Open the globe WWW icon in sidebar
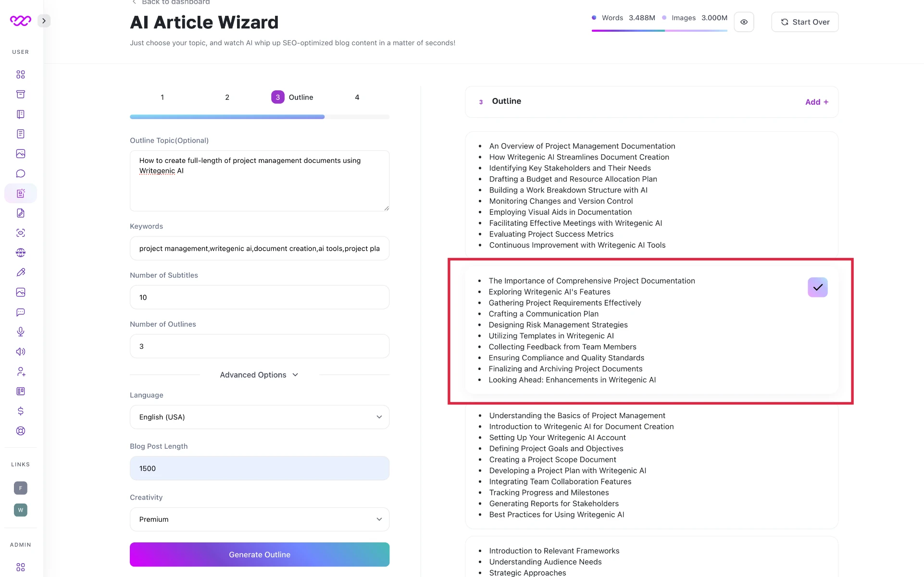The width and height of the screenshot is (924, 577). click(x=21, y=253)
